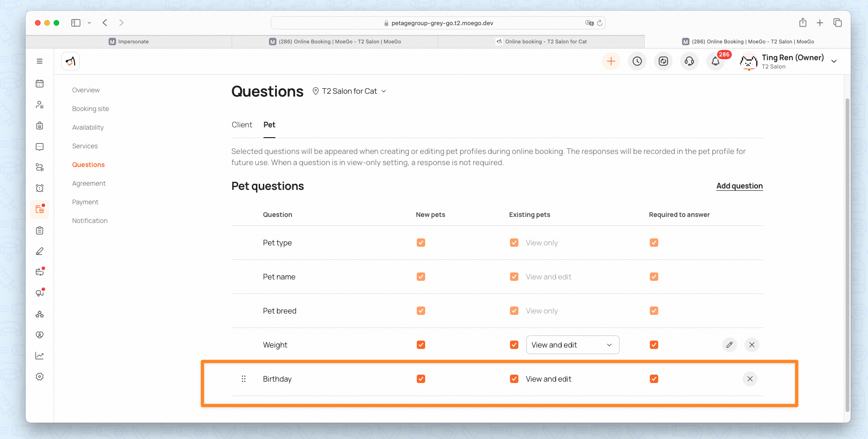The height and width of the screenshot is (439, 868).
Task: Open the notifications bell
Action: [x=715, y=61]
